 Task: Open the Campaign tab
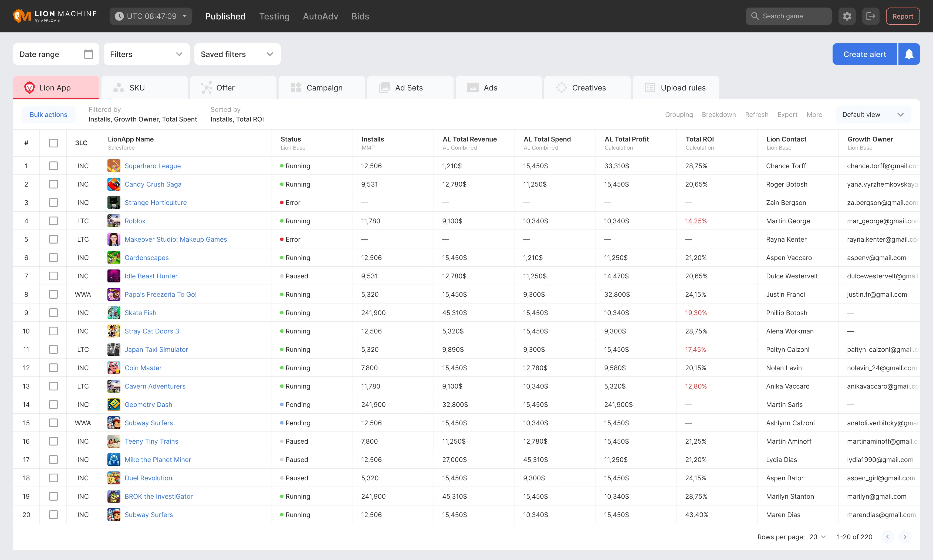[322, 87]
